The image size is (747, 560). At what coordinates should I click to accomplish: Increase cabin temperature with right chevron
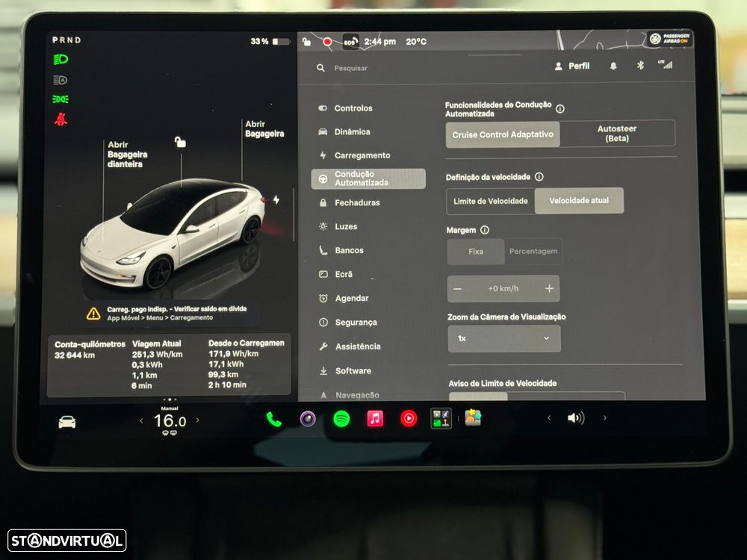click(x=198, y=420)
